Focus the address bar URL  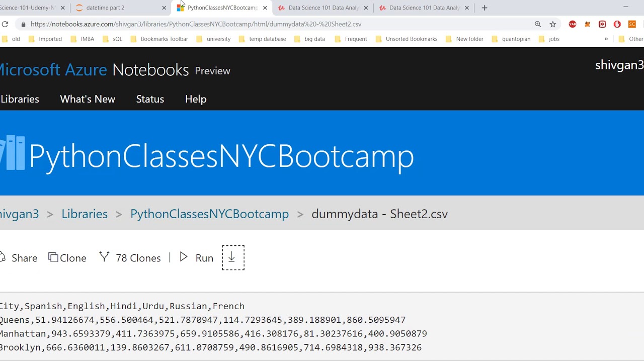[196, 24]
